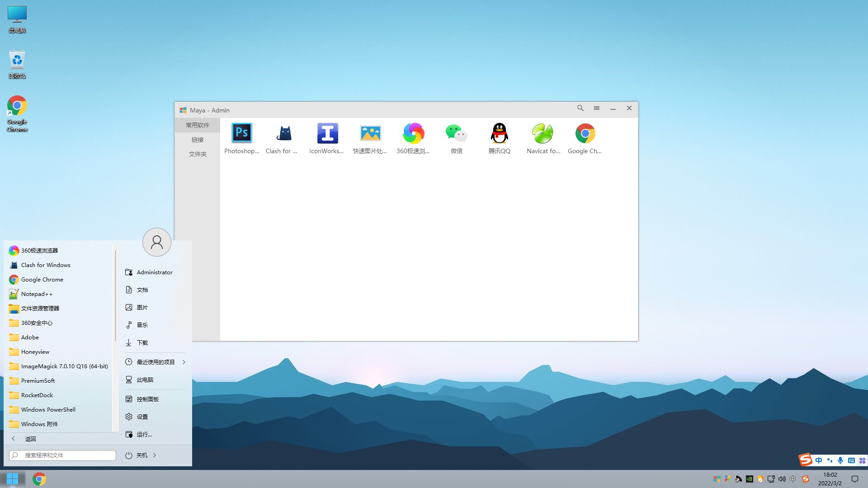Expand the Adobe folder in start menu

coord(30,337)
